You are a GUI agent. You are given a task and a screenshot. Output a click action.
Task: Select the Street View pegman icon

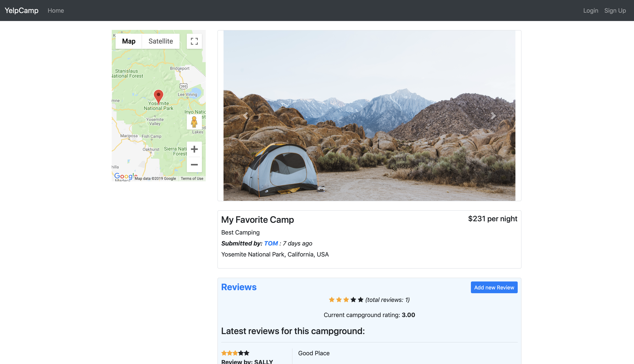click(194, 122)
